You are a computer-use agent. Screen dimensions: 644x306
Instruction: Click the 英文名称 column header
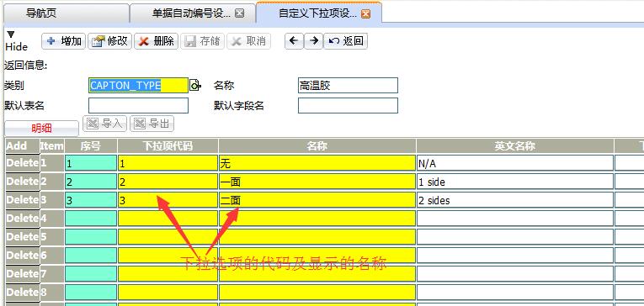point(515,146)
